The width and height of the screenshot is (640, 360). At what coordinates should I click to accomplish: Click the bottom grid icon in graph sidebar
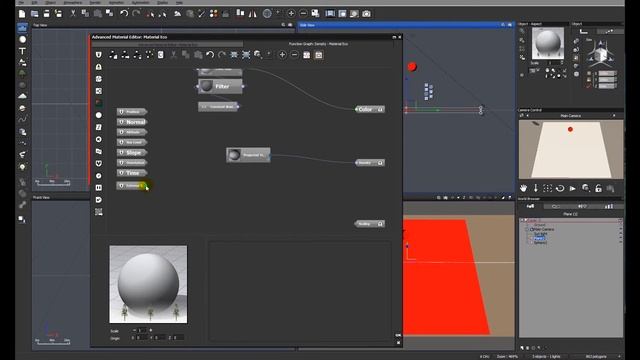coord(99,212)
